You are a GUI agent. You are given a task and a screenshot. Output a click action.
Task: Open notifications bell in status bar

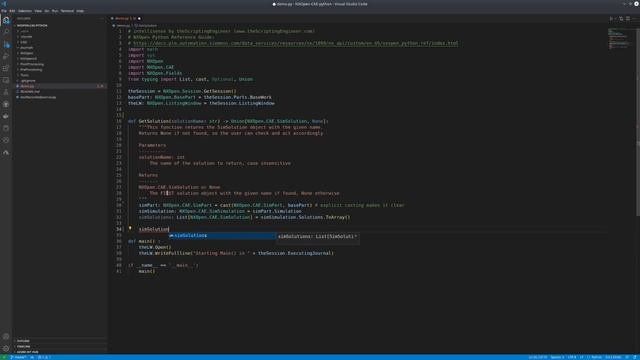[635, 357]
